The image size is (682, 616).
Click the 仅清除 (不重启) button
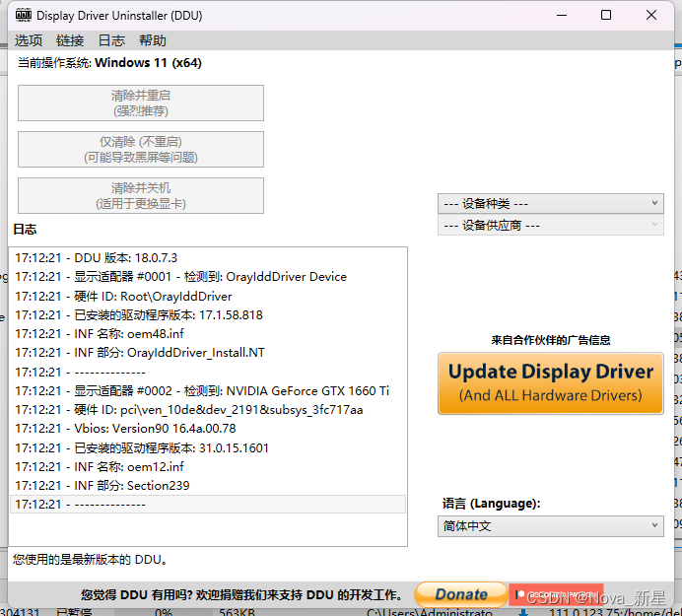click(x=141, y=149)
